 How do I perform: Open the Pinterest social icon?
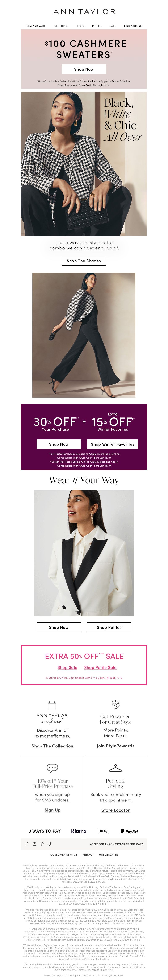click(42, 844)
